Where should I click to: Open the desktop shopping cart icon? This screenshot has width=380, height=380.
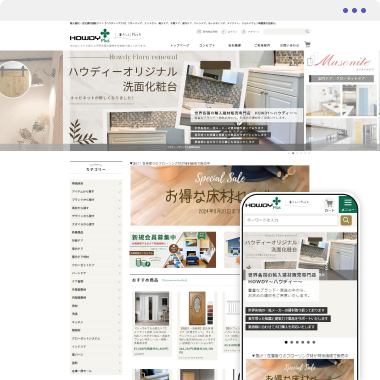[307, 44]
